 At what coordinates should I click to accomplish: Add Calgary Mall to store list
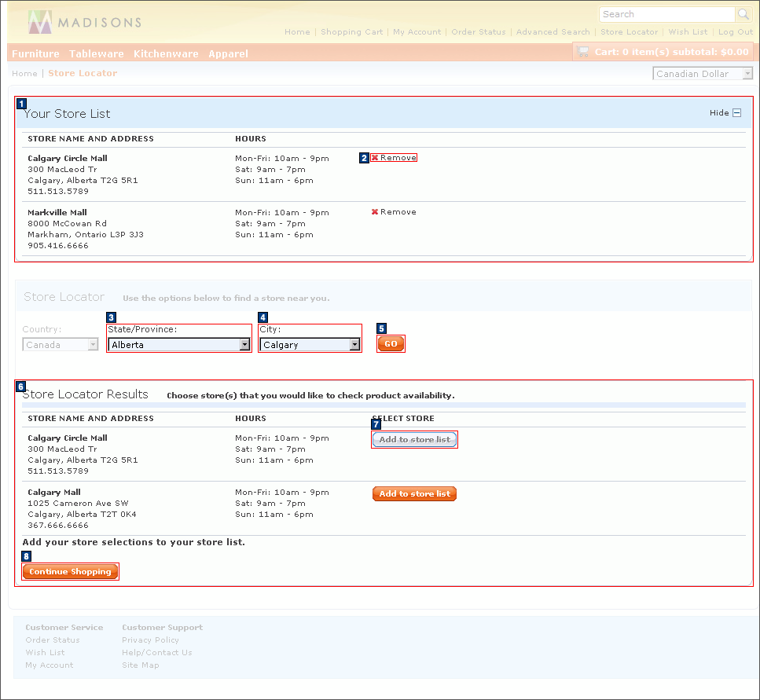coord(414,493)
